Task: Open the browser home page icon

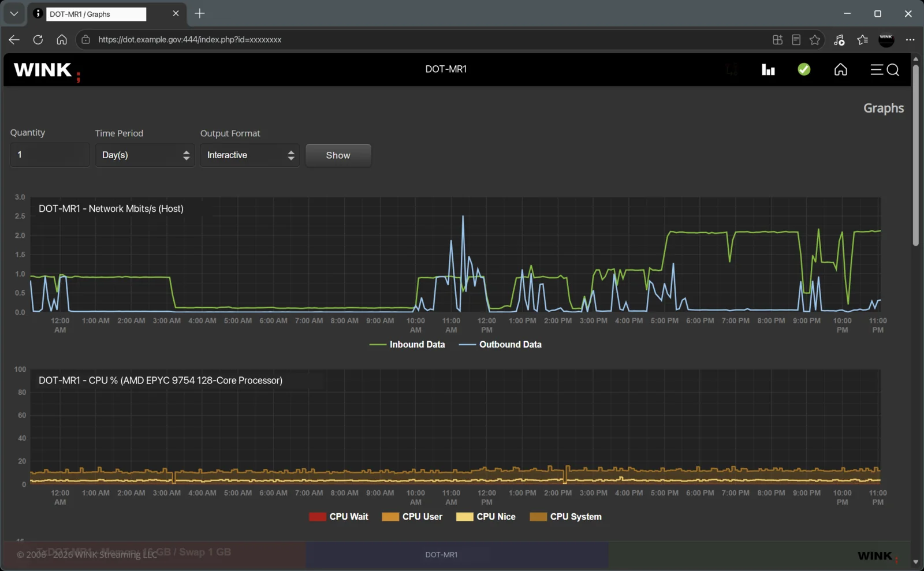Action: pos(62,40)
